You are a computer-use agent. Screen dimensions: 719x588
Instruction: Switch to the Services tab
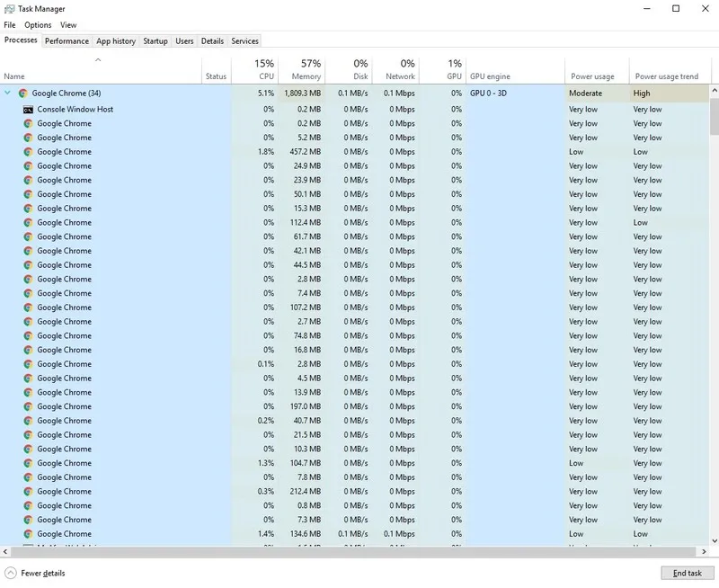click(x=244, y=40)
